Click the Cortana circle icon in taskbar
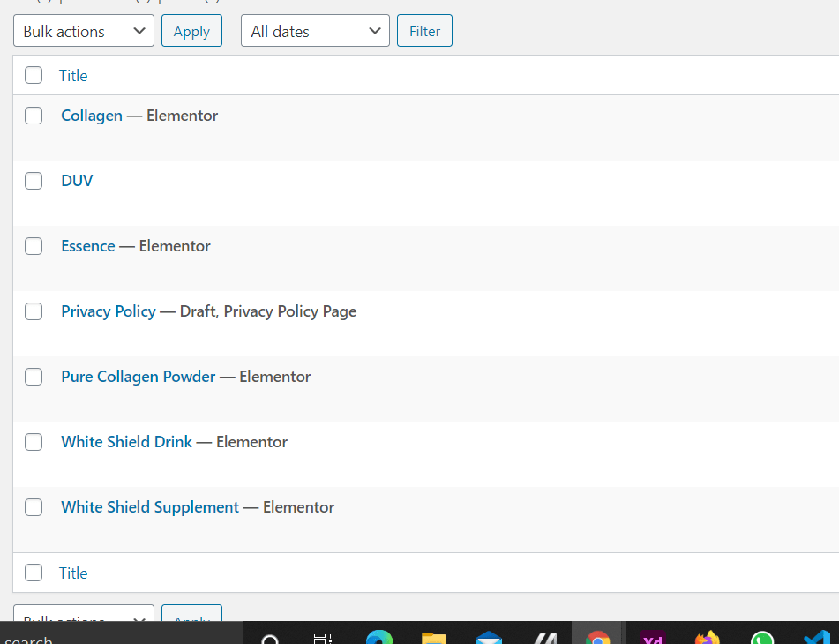Screen dimensions: 839x644 (270, 640)
